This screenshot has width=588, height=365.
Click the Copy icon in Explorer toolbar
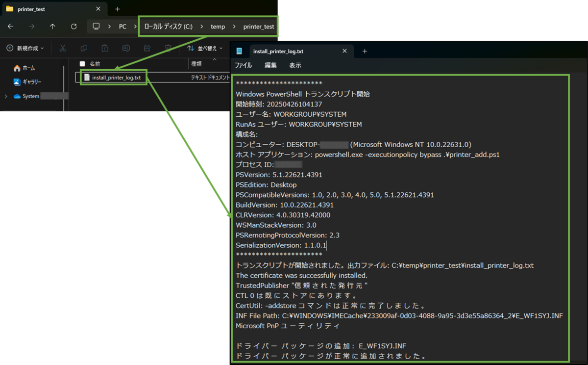point(84,48)
